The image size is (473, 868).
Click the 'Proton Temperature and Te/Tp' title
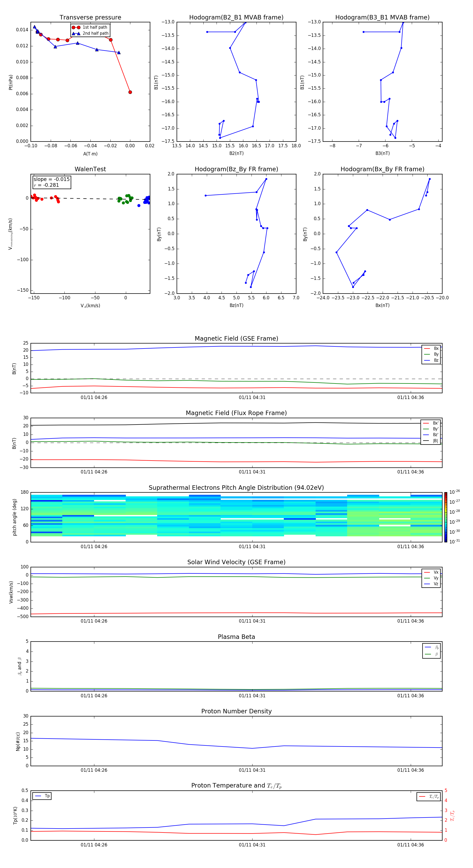click(x=236, y=786)
